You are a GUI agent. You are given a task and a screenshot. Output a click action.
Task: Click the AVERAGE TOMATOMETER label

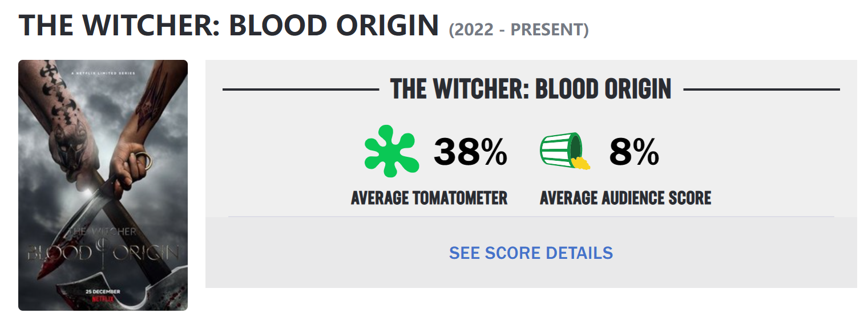[429, 198]
